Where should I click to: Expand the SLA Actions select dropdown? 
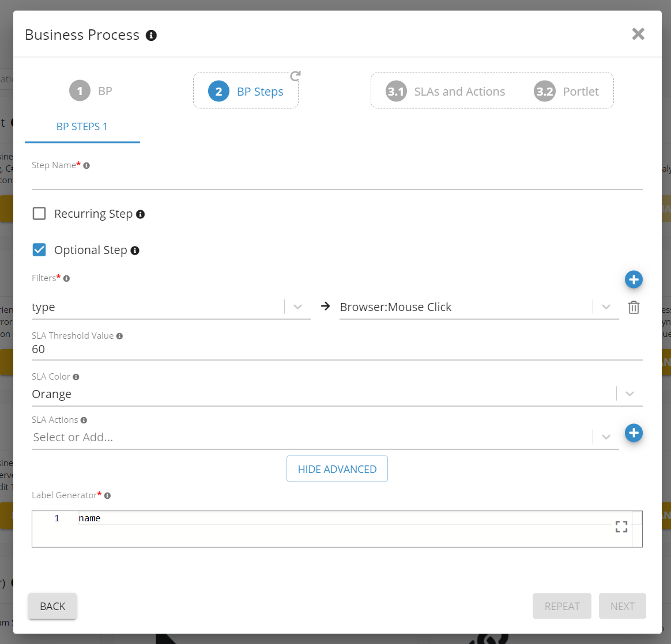[606, 437]
